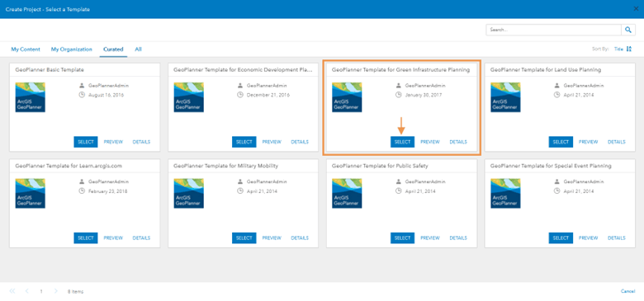
Task: Open details for Special Event Planning template
Action: 617,238
